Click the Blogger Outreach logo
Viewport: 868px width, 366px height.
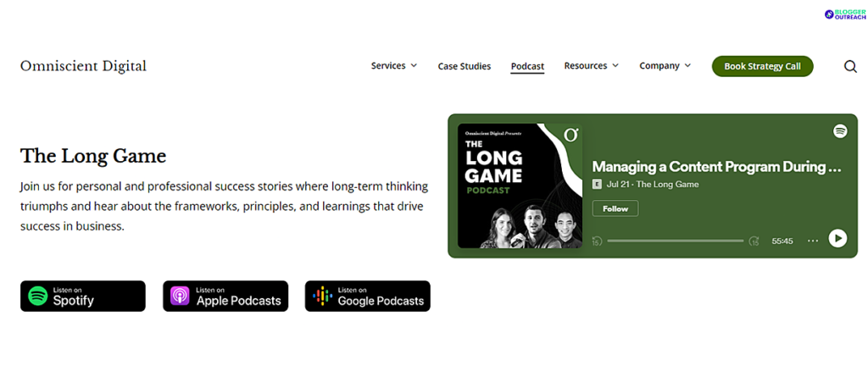point(845,15)
